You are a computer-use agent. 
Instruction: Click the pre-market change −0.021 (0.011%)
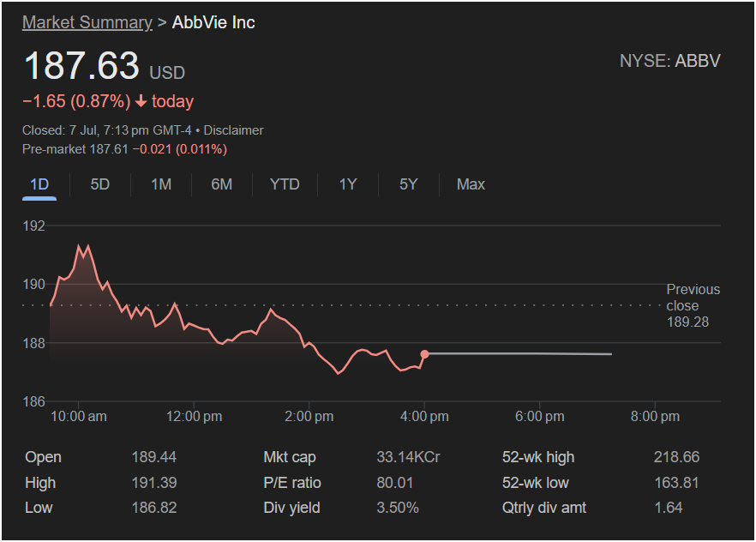(180, 149)
